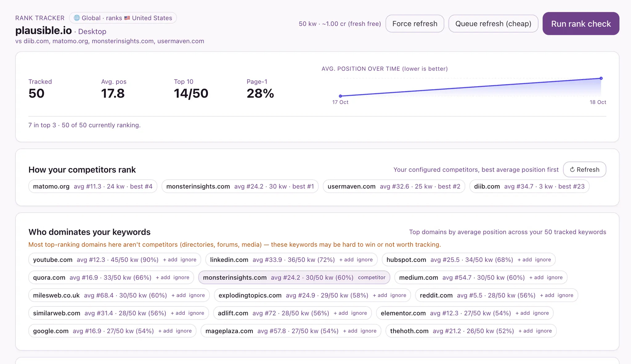Click the Top 10 value 14/50
The width and height of the screenshot is (631, 364).
point(191,94)
